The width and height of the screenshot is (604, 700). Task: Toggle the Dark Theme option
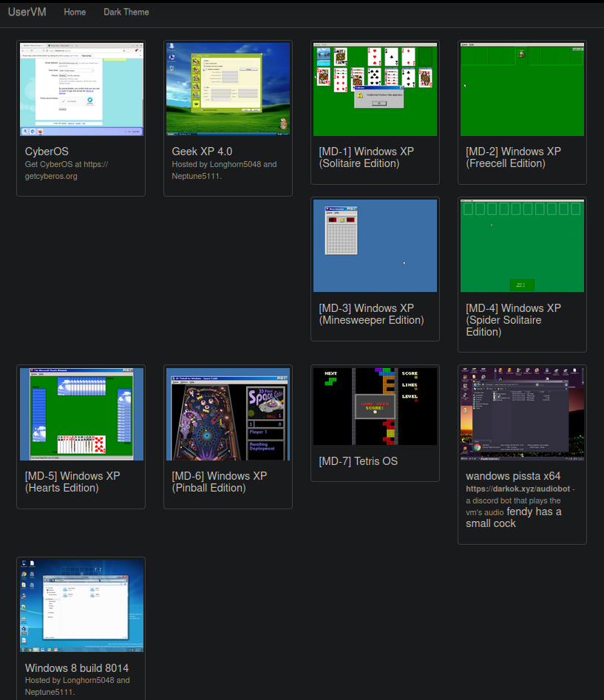point(126,12)
